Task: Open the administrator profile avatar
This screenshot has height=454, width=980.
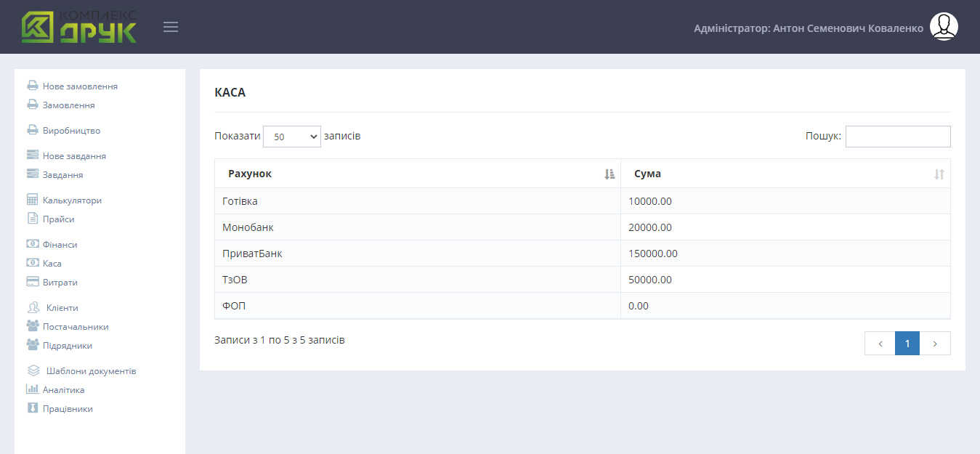Action: click(x=944, y=27)
